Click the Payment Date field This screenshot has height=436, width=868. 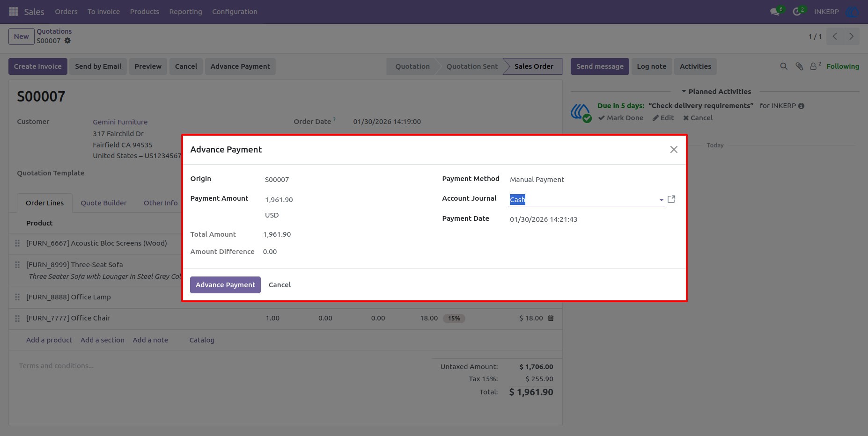tap(592, 219)
